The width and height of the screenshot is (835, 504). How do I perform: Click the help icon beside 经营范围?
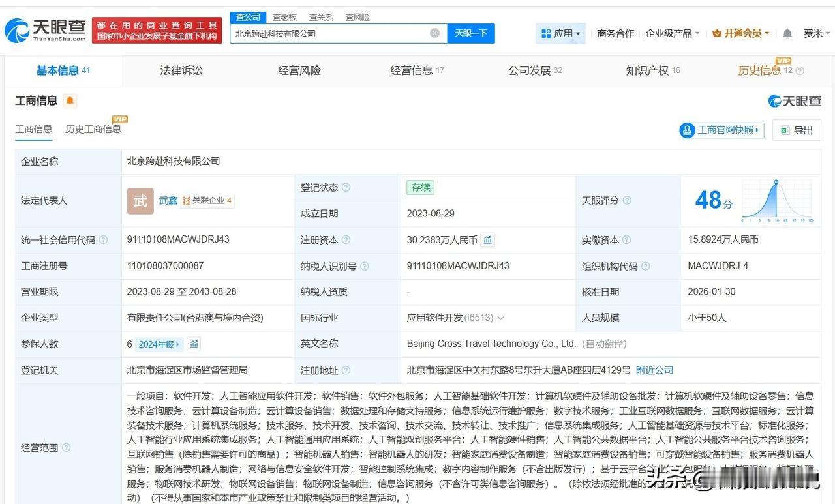tap(66, 448)
